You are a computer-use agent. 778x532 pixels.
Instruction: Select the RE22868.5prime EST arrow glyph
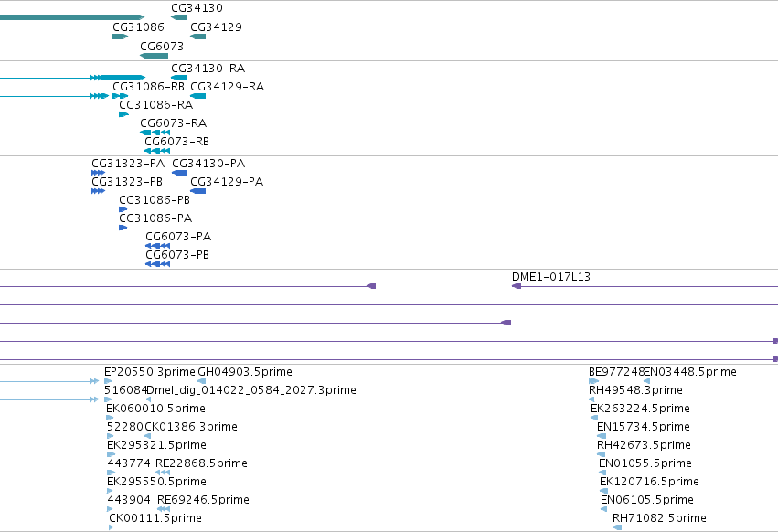click(163, 473)
